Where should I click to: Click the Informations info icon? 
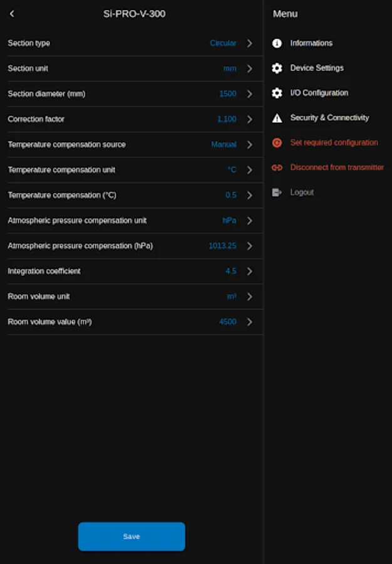coord(277,43)
